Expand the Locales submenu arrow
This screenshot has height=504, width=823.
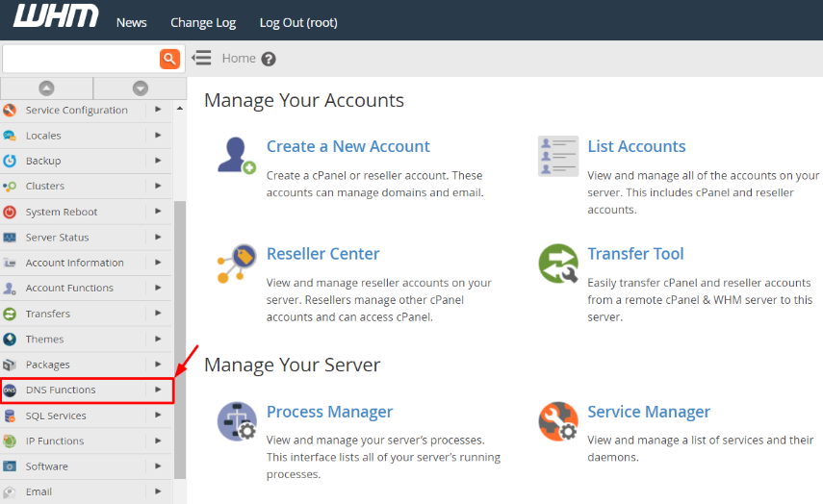pos(158,135)
